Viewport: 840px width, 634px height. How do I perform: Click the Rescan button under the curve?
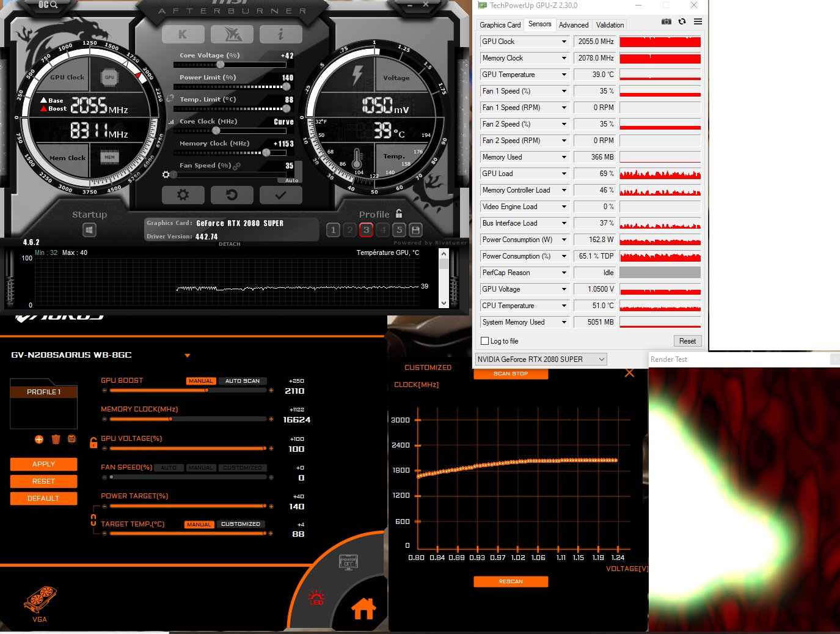point(511,581)
